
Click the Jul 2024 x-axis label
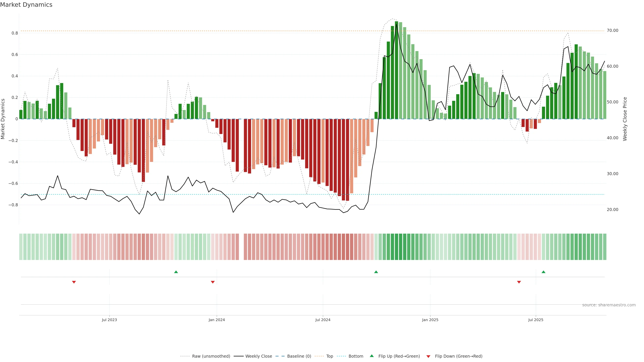point(323,320)
